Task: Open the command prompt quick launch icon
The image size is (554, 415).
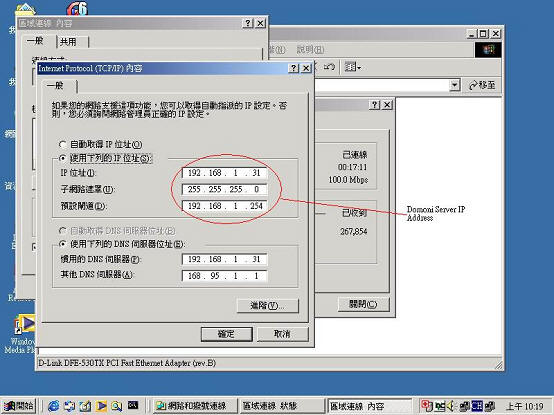Action: coord(133,405)
